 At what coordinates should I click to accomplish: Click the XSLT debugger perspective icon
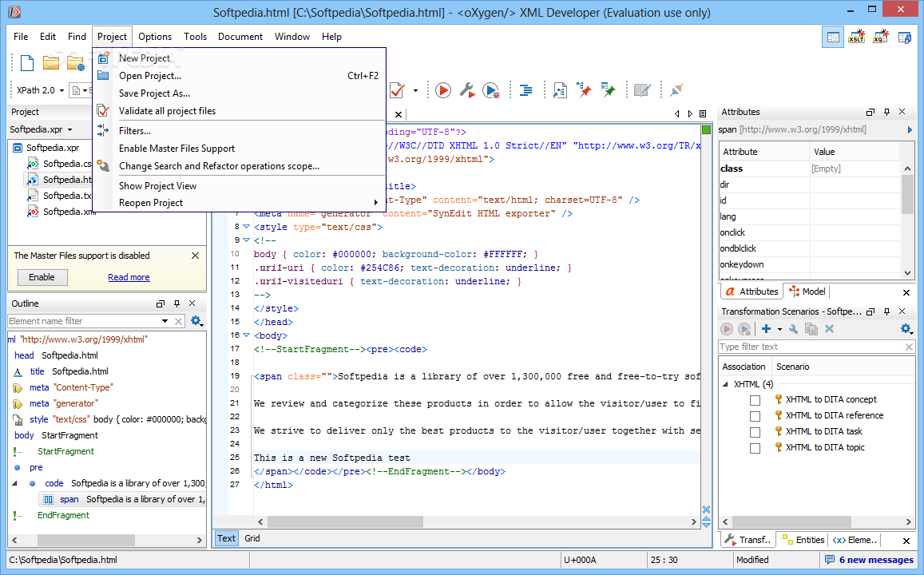coord(856,37)
